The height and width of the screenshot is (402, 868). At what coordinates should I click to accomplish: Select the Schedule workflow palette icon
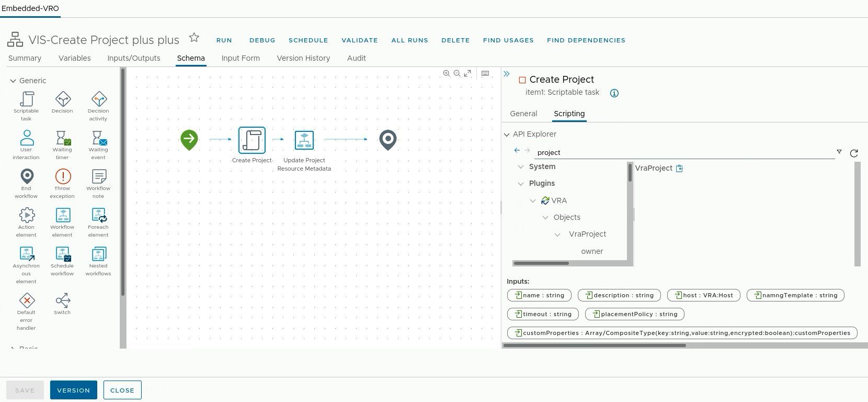pos(63,254)
